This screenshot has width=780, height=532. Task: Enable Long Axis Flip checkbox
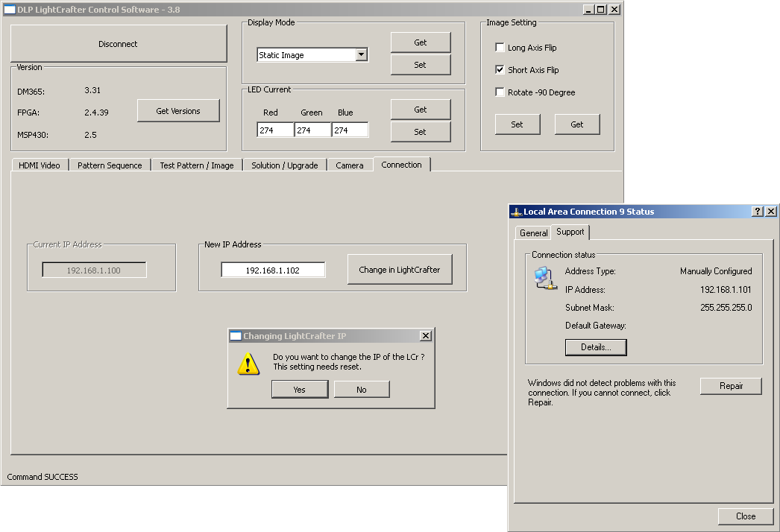[500, 47]
